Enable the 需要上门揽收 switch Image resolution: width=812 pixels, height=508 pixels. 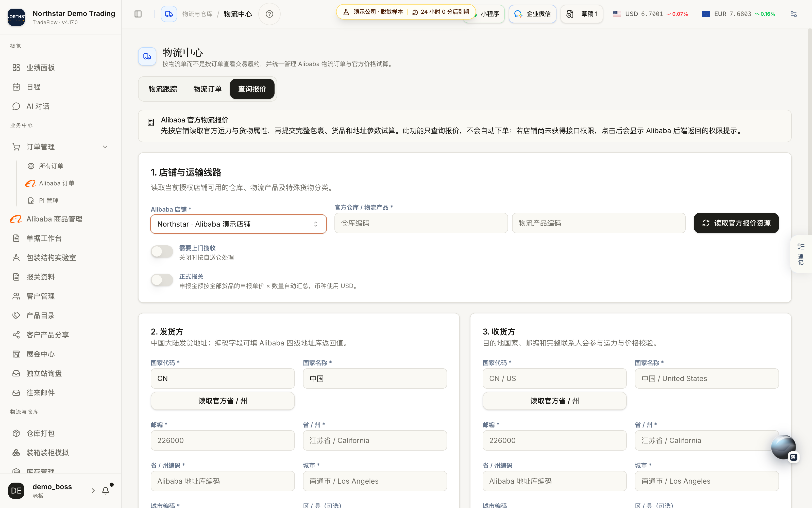pos(162,251)
